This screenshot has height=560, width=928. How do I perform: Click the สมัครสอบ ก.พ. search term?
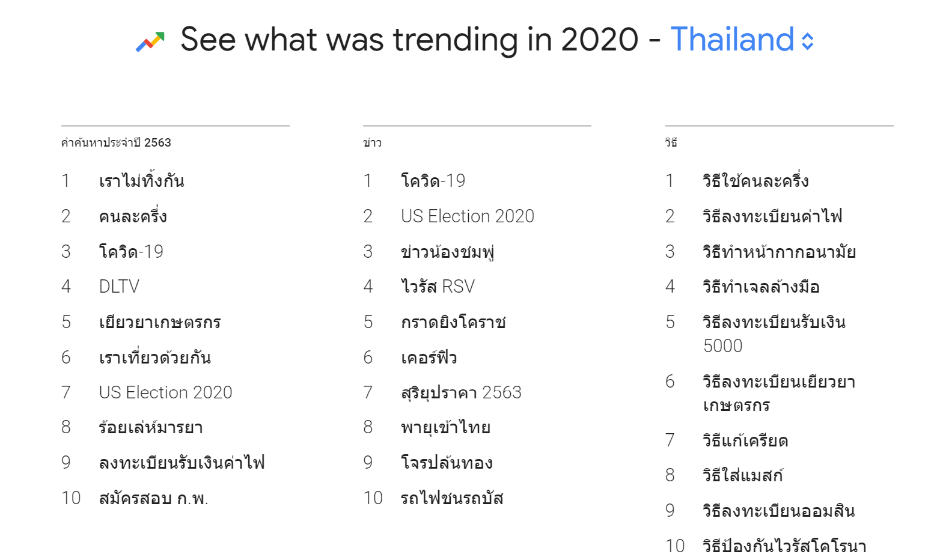point(153,498)
